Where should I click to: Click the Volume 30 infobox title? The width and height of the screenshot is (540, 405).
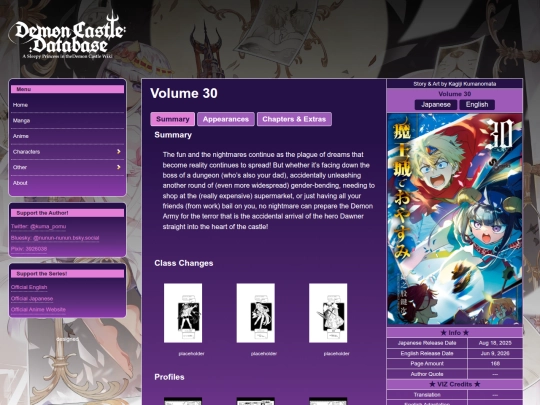tap(455, 94)
